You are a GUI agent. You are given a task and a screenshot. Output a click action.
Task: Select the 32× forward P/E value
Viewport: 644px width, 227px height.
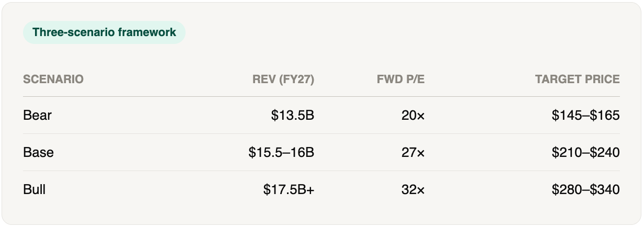[x=413, y=189]
